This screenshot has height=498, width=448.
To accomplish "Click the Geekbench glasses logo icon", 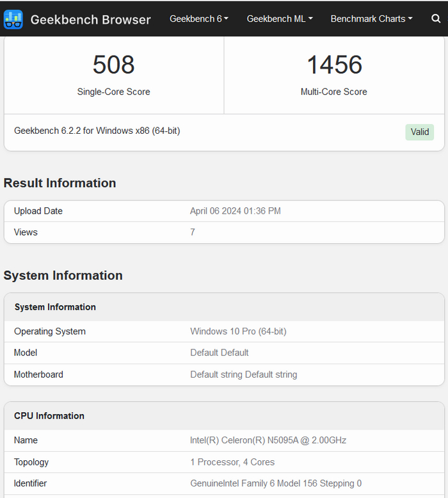I will point(13,19).
